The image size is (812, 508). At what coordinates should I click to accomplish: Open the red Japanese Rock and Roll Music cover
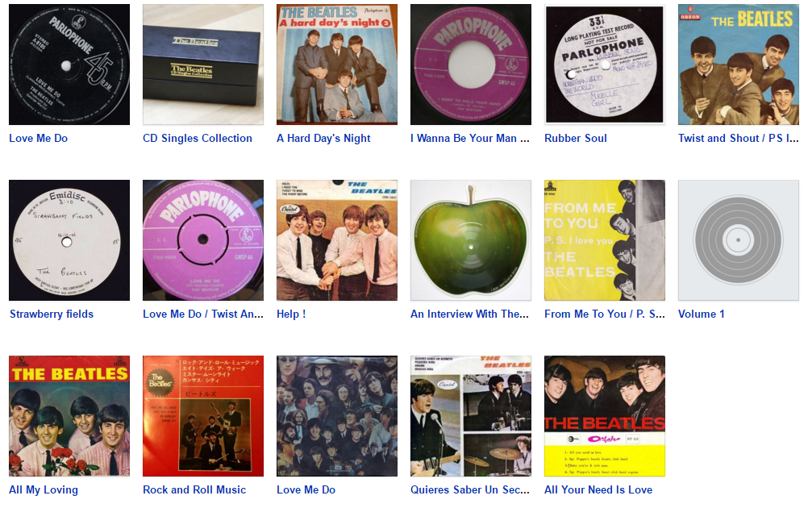click(x=203, y=416)
